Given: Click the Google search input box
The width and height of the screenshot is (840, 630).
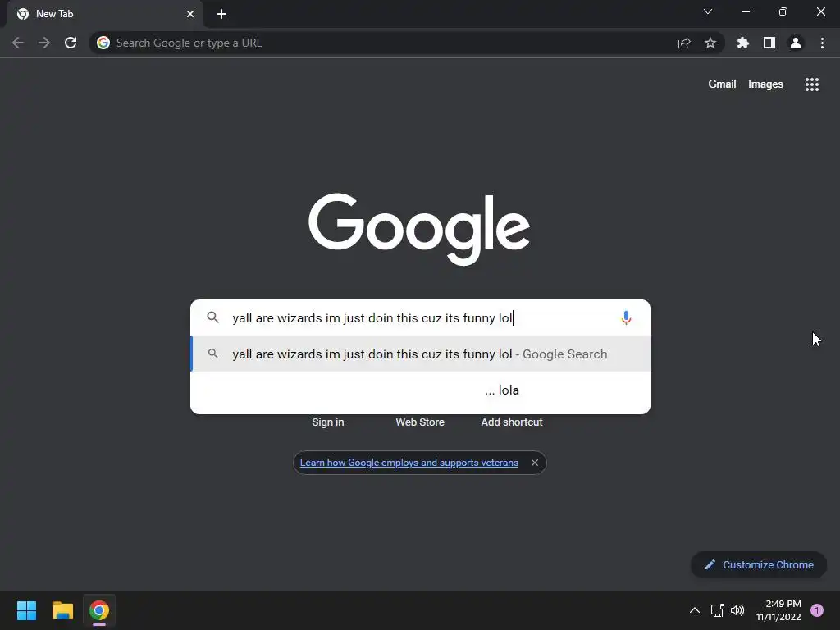Looking at the screenshot, I should click(x=421, y=317).
